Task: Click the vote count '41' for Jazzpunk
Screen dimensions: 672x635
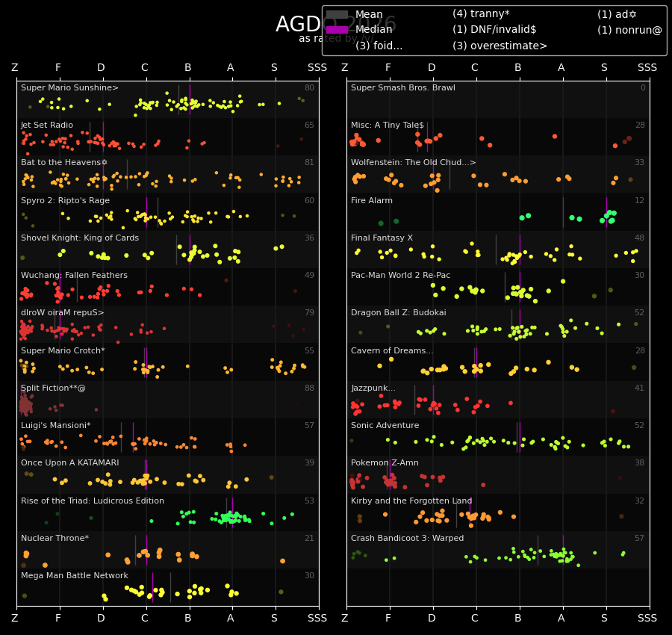Action: [x=639, y=388]
